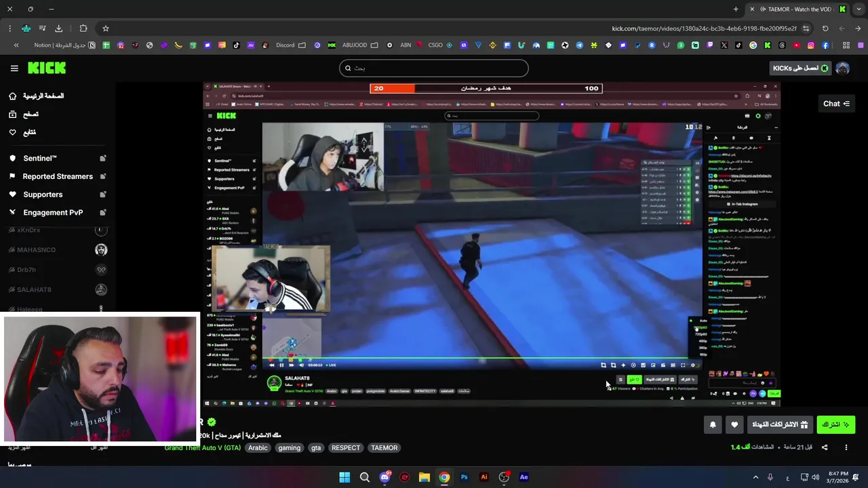
Task: Click the KICK logo
Action: click(47, 68)
